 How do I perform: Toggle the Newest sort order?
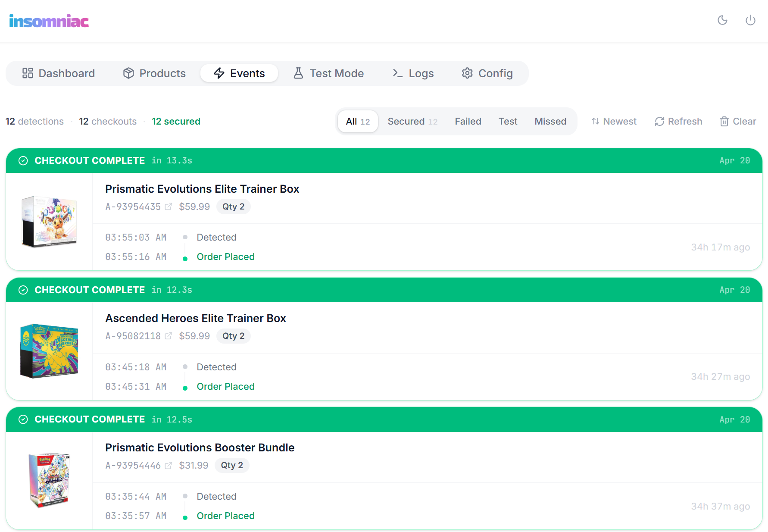click(614, 122)
